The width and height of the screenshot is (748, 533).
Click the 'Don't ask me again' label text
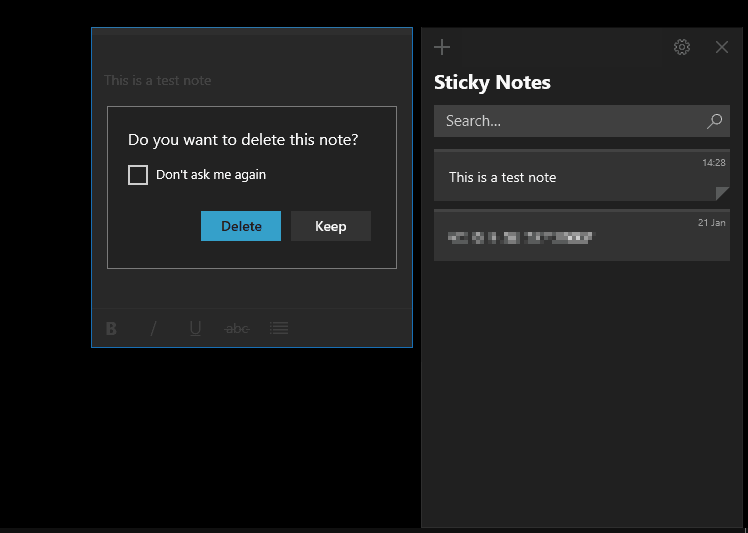tap(211, 175)
